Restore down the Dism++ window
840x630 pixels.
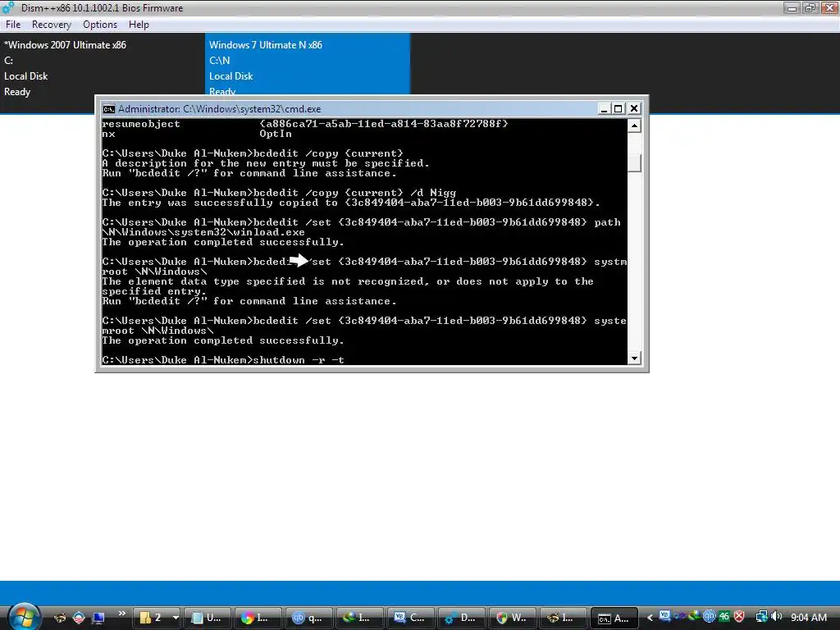[810, 8]
